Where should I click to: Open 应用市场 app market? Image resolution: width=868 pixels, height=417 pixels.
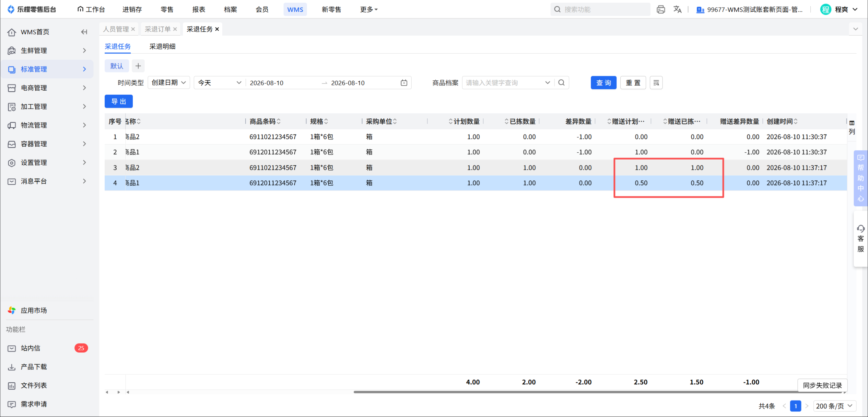[34, 311]
